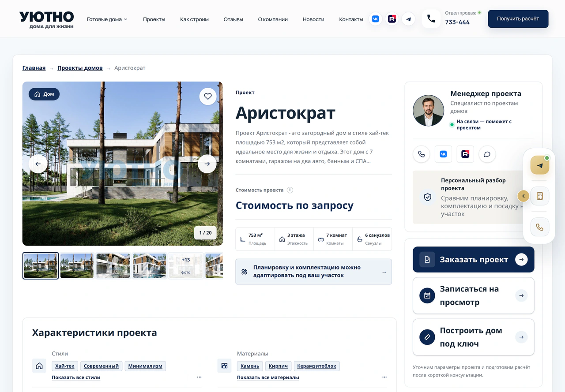Open the manager's VK contact icon
Viewport: 565px width, 392px height.
(x=443, y=154)
